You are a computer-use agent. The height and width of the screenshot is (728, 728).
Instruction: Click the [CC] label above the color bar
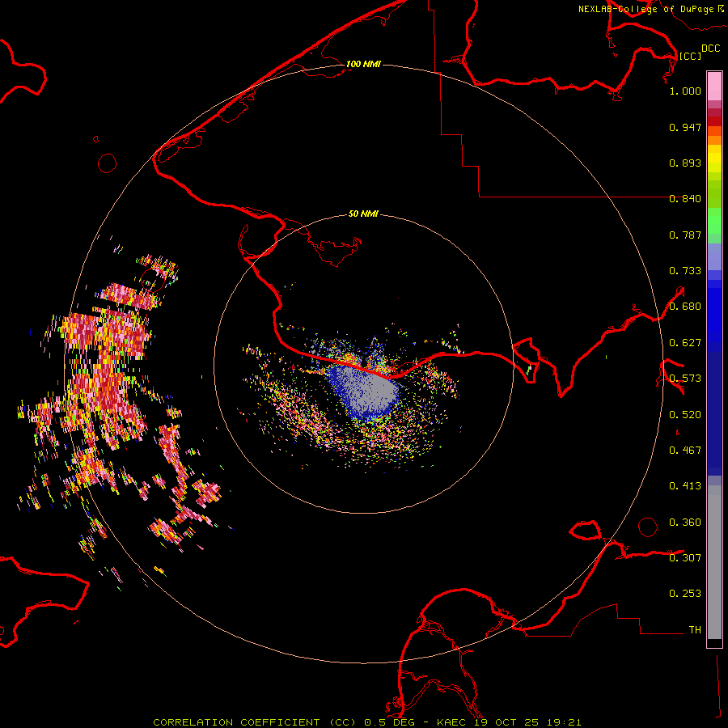[690, 56]
